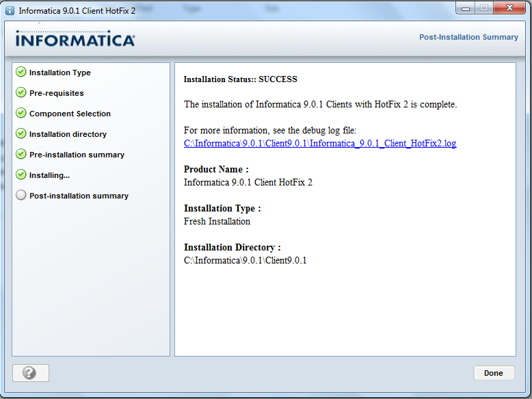Open help with the question mark button
The width and height of the screenshot is (532, 399).
point(30,373)
